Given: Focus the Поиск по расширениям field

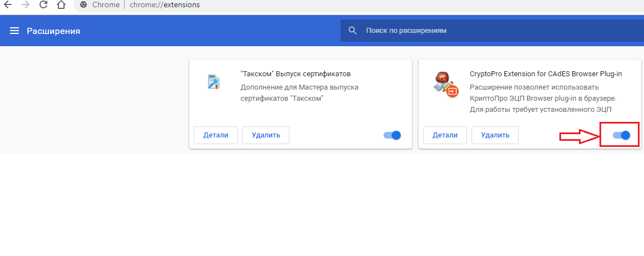Looking at the screenshot, I should pyautogui.click(x=492, y=31).
